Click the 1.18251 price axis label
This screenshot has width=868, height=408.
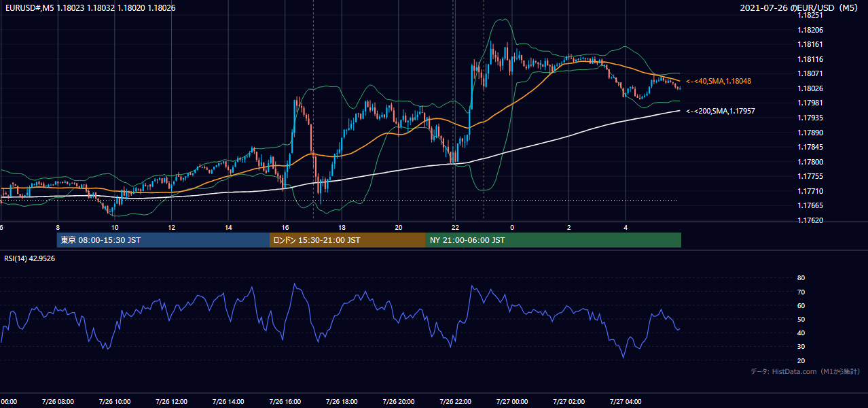810,15
